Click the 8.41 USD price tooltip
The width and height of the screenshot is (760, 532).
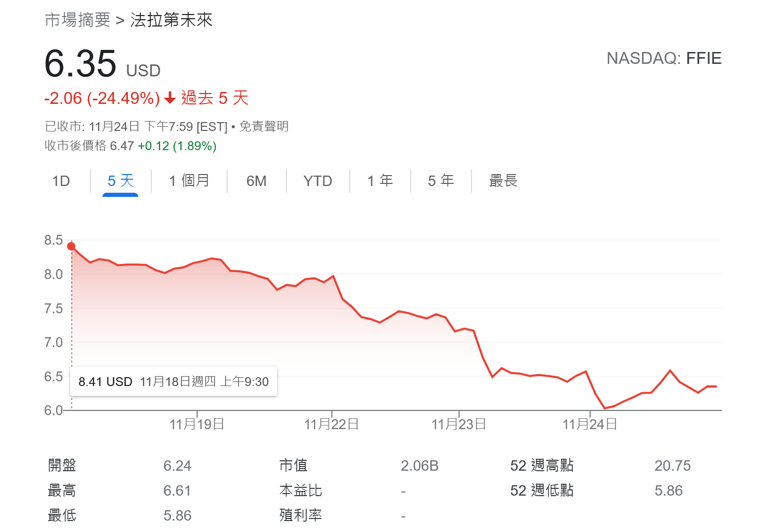173,382
